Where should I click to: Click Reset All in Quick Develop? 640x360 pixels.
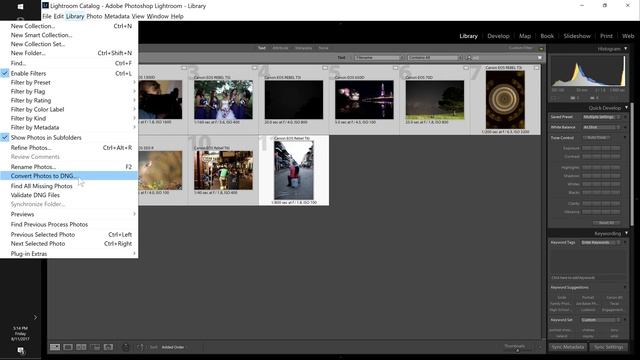click(606, 223)
